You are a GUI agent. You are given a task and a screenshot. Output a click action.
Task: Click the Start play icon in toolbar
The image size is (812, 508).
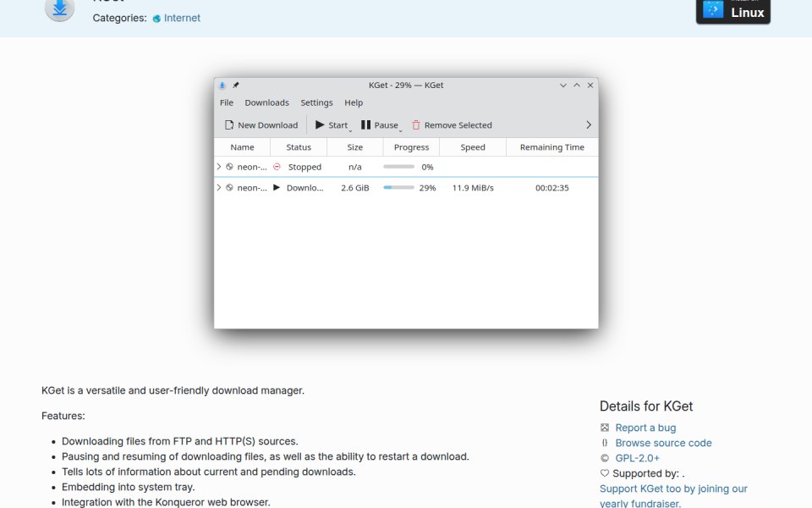[320, 125]
